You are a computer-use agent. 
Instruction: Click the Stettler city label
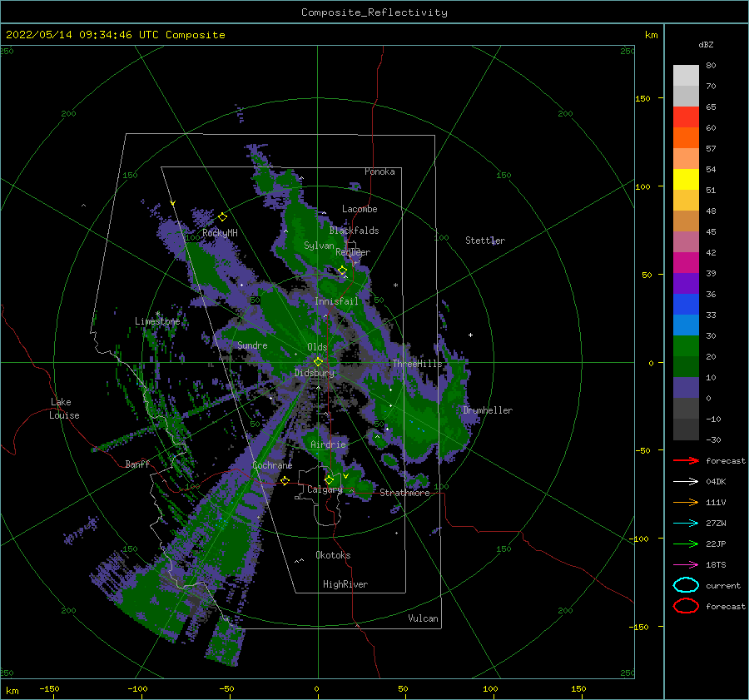(x=485, y=241)
